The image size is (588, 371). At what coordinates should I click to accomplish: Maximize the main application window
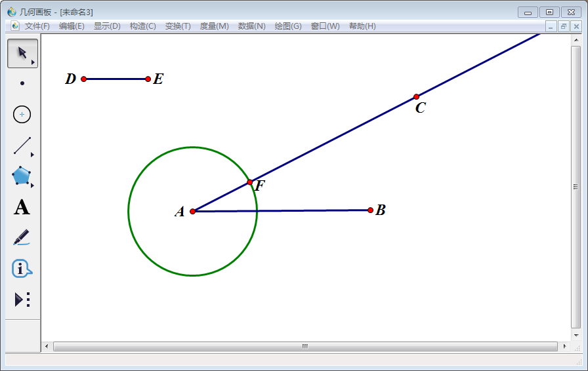[x=549, y=12]
